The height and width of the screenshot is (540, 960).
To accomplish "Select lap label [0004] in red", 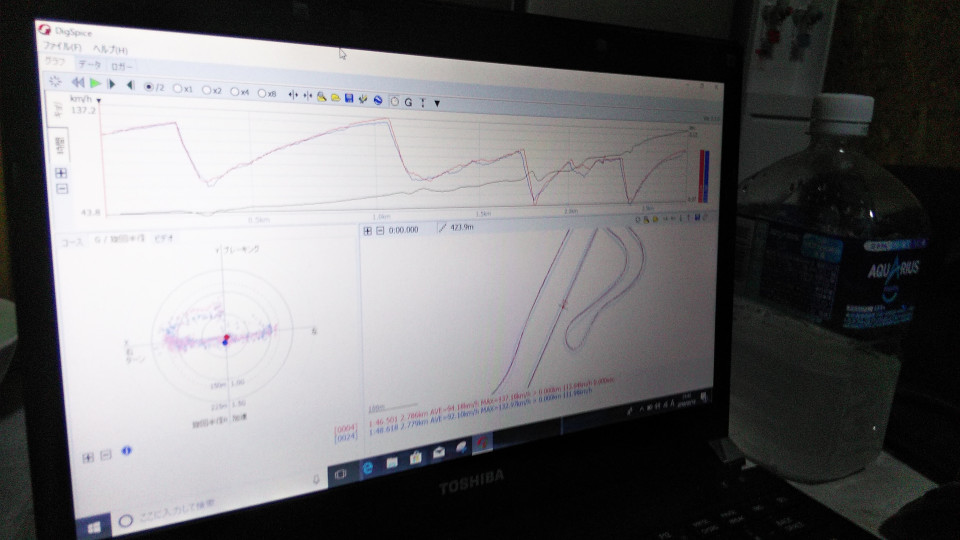I will tap(345, 428).
